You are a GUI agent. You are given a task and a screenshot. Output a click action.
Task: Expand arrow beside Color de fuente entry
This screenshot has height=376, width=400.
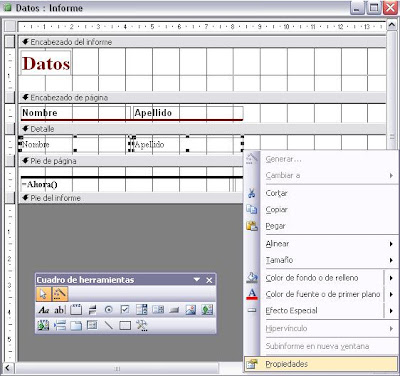[391, 294]
